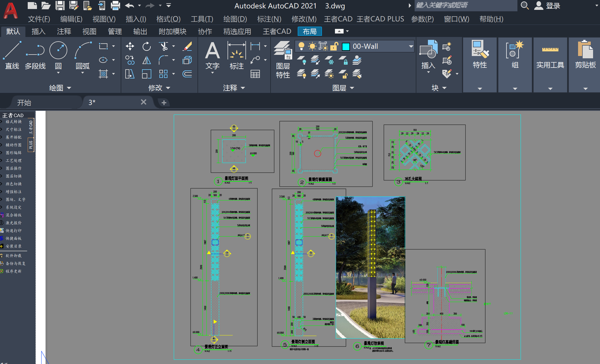Expand 图层操作 in 王者CAD sidebar

click(x=13, y=169)
